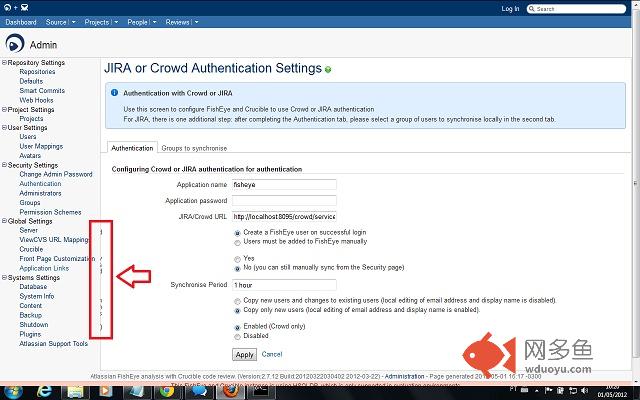Open User Mappings in the sidebar
The image size is (640, 400).
[x=41, y=146]
